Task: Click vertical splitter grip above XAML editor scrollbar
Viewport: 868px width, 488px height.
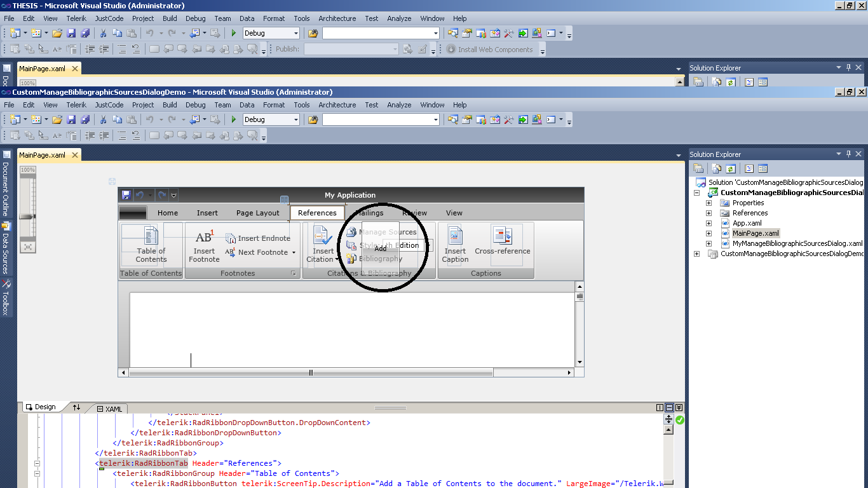Action: [668, 419]
